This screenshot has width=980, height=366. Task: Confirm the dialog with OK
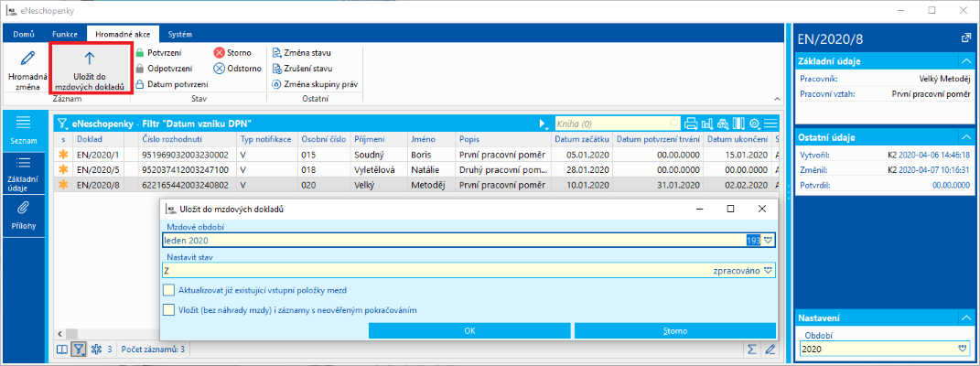pos(469,330)
